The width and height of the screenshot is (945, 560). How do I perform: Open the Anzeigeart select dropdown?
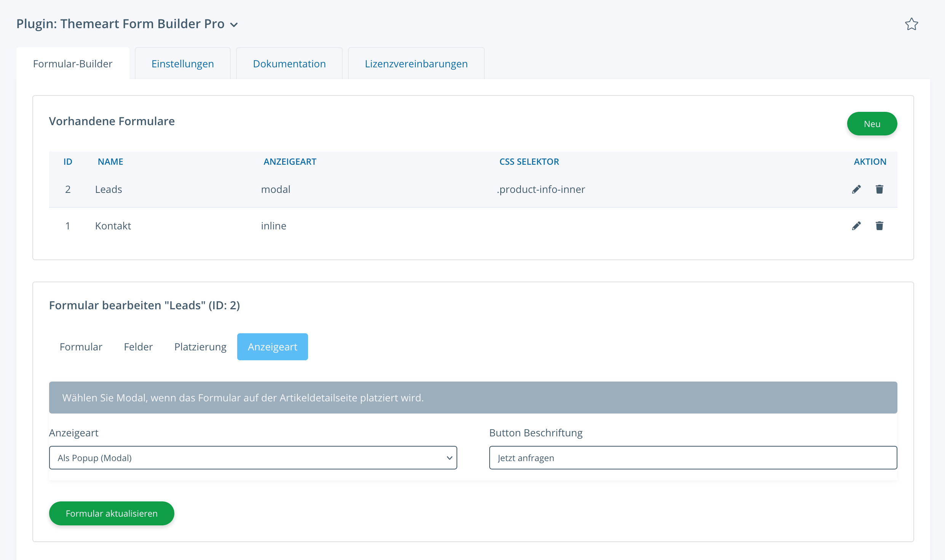point(253,458)
